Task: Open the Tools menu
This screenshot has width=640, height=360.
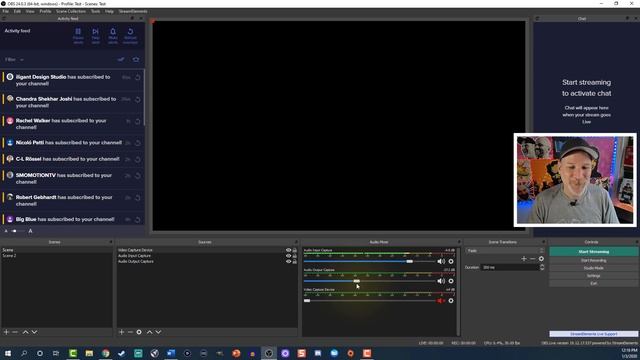Action: pyautogui.click(x=96, y=11)
